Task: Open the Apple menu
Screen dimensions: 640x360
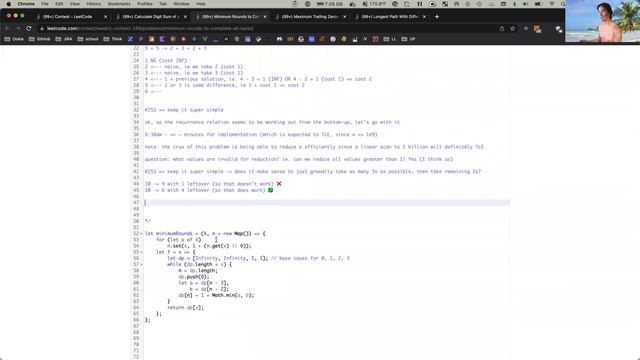Action: pos(8,4)
